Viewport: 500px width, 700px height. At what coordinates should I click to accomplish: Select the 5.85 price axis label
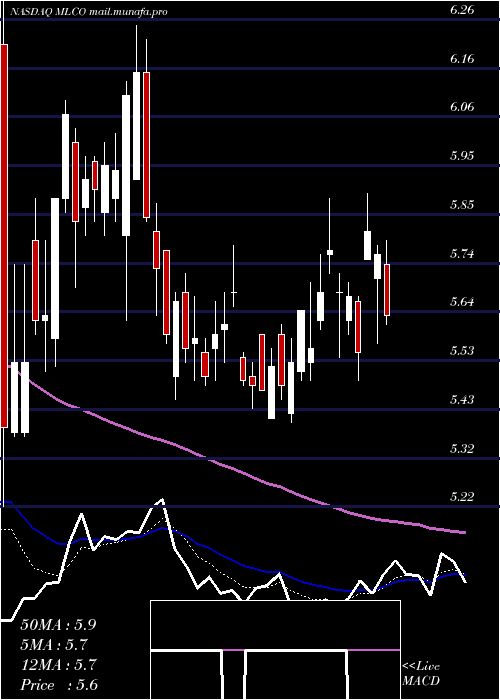pos(461,205)
